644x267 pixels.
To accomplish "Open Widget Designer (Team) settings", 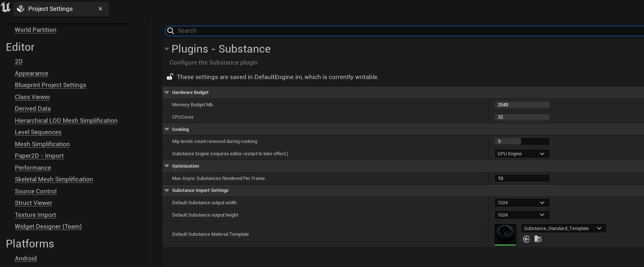I will 48,226.
